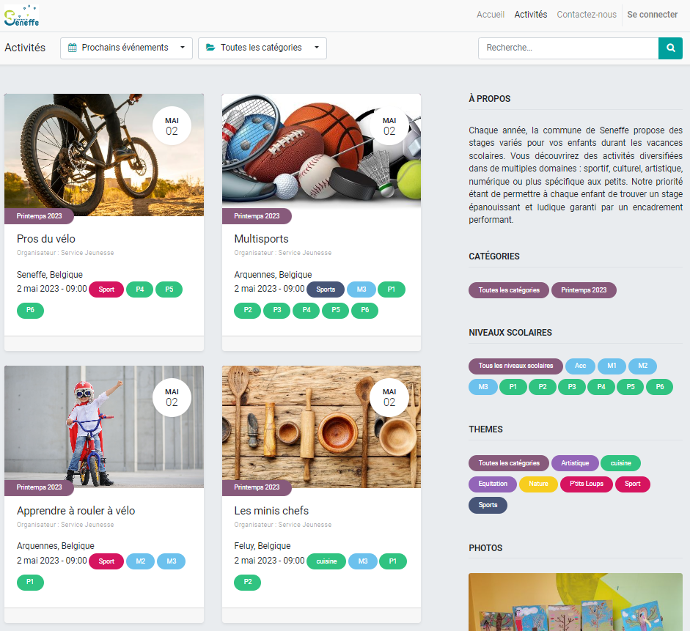This screenshot has height=631, width=690.
Task: Click Printemps 2023 ribbon on Les minis chefs card
Action: pyautogui.click(x=257, y=487)
